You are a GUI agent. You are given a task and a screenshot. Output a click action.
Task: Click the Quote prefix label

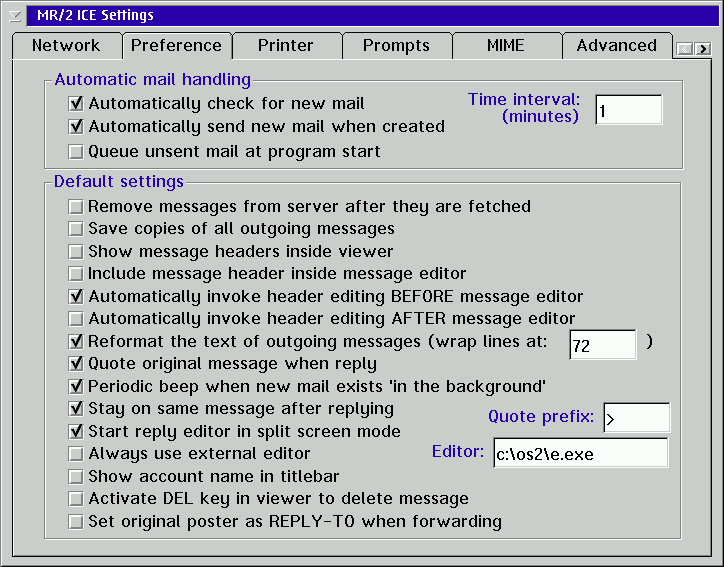(541, 417)
